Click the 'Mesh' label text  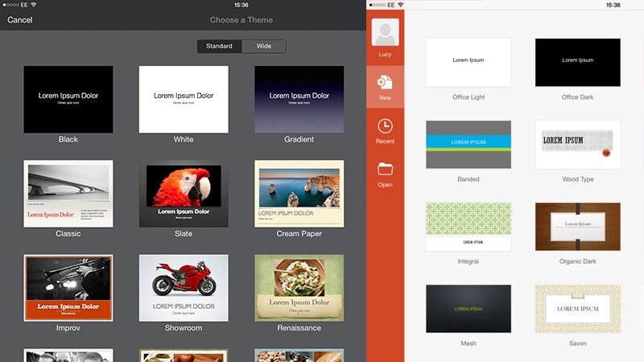click(469, 343)
